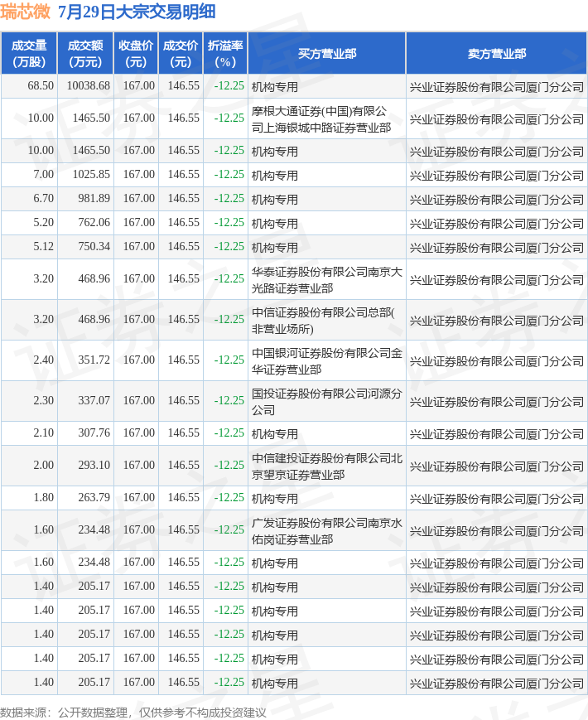Click the 中国银河证券金华 buyer cell
Viewport: 588px width, 720px height.
pos(327,360)
